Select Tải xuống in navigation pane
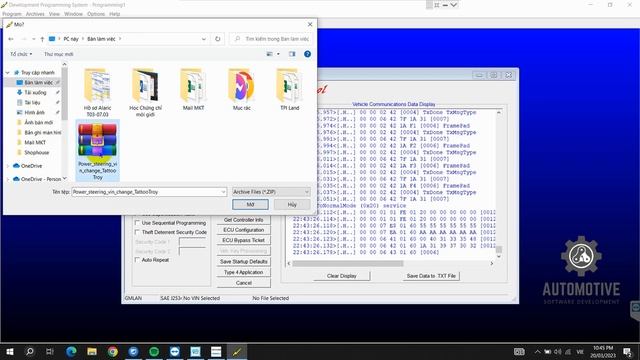640x360 pixels. tap(35, 92)
